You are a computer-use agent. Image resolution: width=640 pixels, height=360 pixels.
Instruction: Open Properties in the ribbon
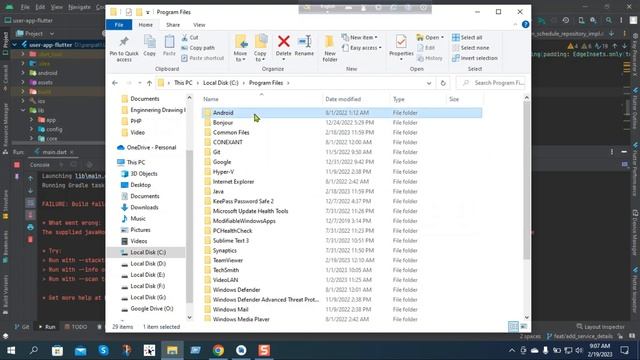(401, 47)
